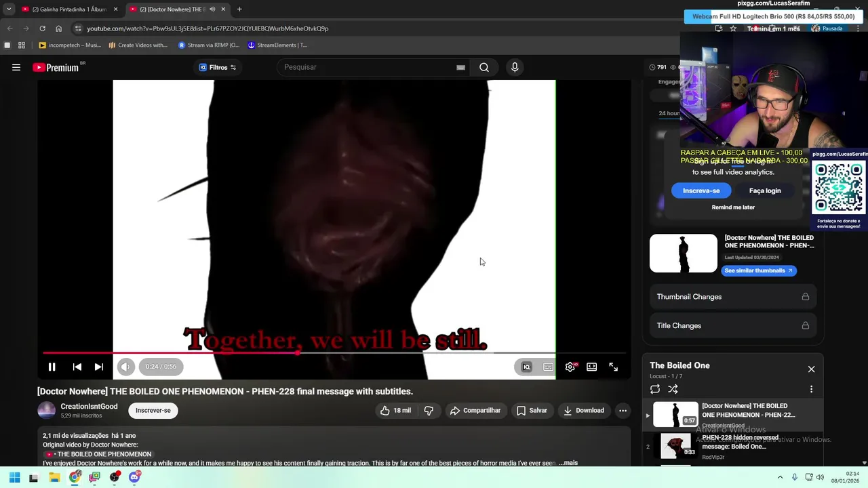Open Create Videos with bookmark
868x488 pixels.
[138, 45]
